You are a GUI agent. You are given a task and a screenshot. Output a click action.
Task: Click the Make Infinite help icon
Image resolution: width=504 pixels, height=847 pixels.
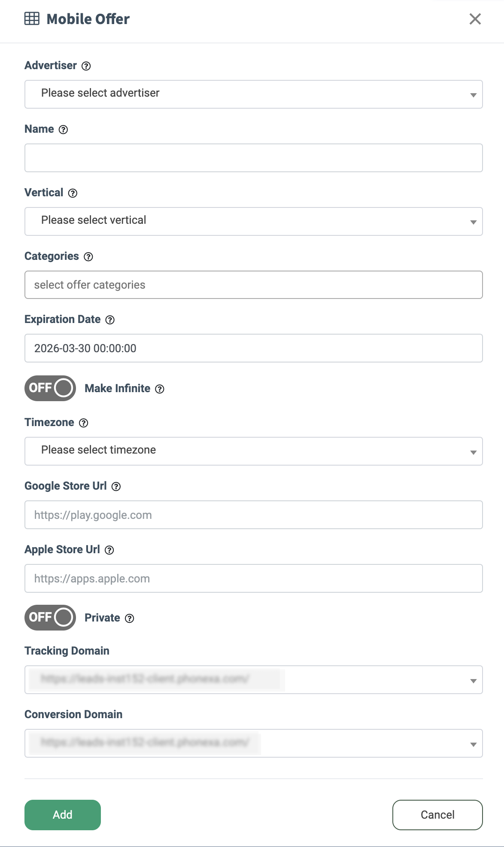(160, 389)
